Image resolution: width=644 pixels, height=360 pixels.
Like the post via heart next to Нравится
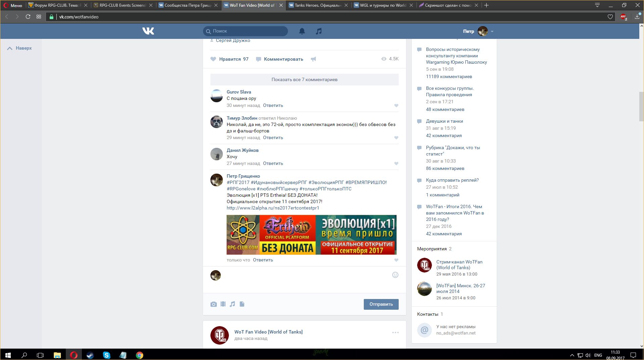pos(213,59)
